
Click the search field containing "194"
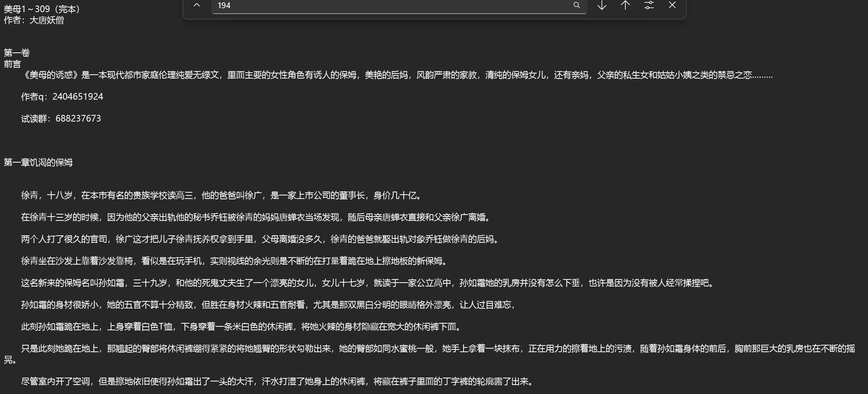click(x=391, y=5)
